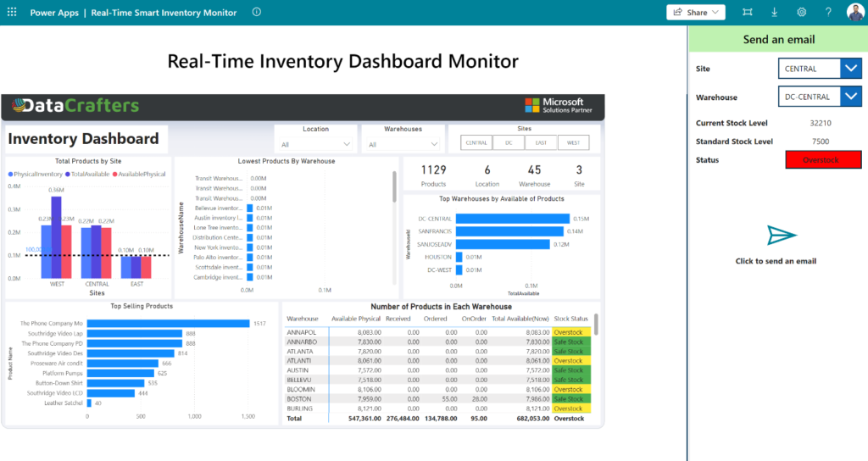
Task: Click the paper plane send email icon
Action: [781, 236]
